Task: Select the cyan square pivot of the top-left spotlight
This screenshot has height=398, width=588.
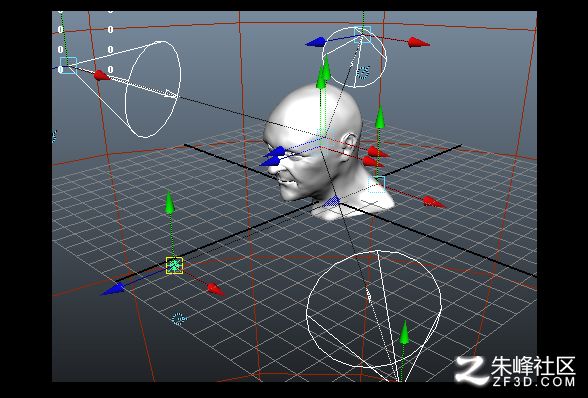Action: point(68,65)
